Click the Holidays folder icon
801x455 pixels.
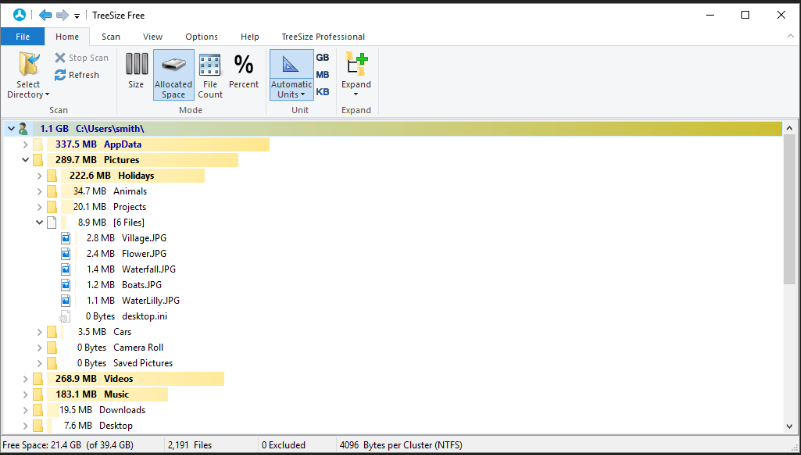tap(52, 176)
